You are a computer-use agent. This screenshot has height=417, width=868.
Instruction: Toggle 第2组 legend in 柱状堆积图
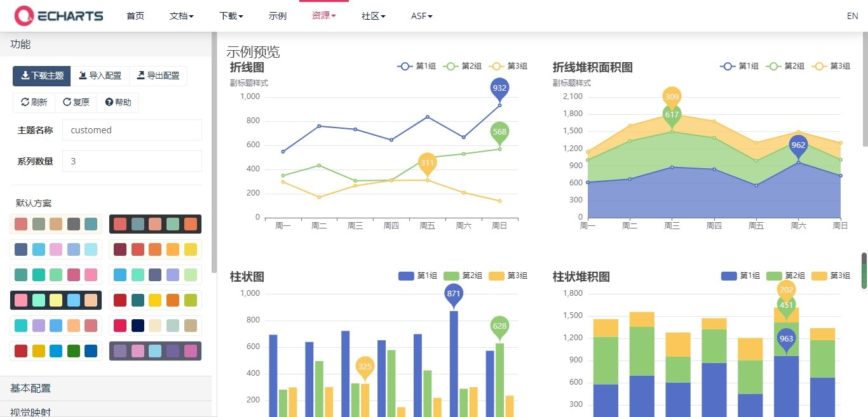click(x=785, y=275)
